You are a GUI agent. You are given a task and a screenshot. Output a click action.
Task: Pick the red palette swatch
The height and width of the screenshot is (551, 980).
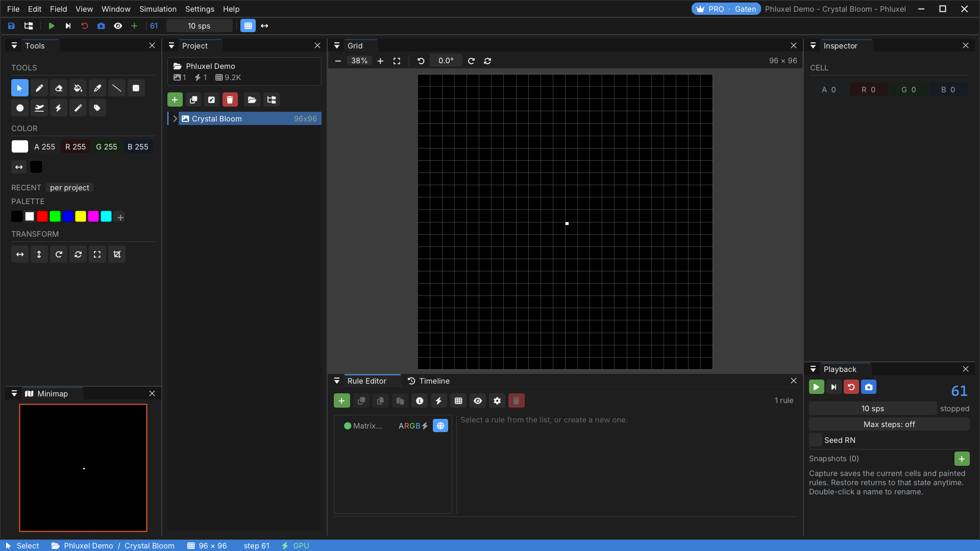point(42,217)
